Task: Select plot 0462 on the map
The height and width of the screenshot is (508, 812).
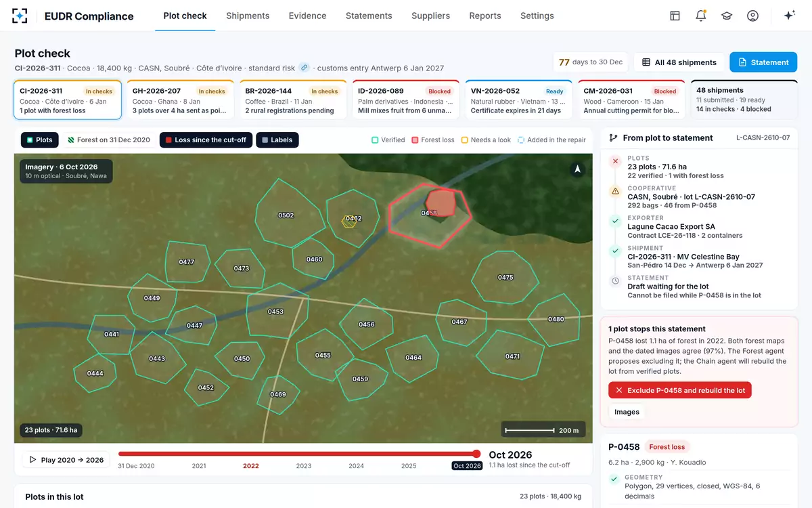Action: [353, 219]
